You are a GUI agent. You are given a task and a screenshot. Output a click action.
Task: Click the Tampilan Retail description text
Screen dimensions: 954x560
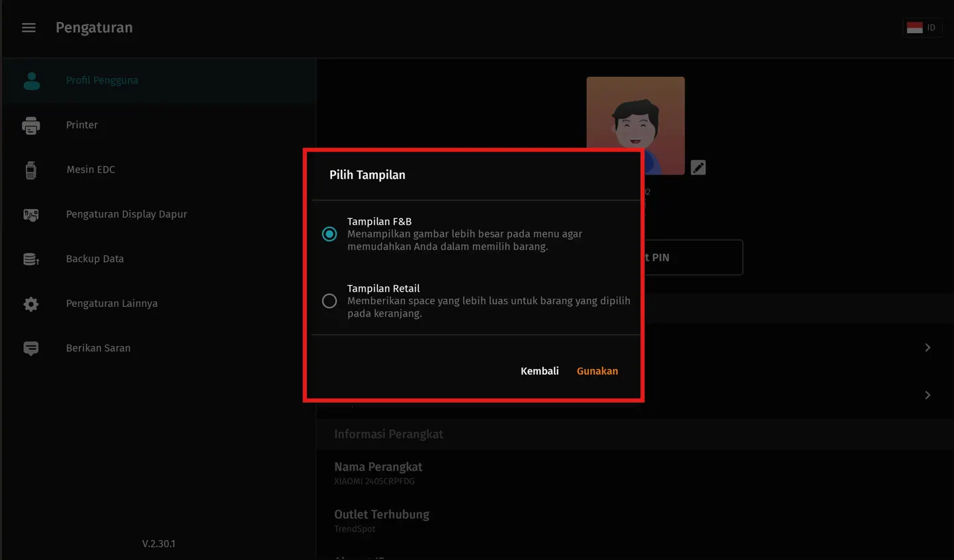(x=488, y=307)
